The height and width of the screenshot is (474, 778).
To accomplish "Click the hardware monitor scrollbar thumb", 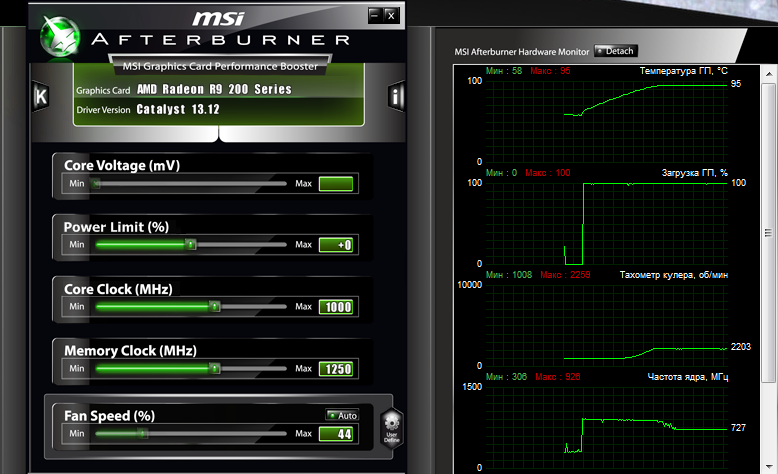I will coord(769,233).
